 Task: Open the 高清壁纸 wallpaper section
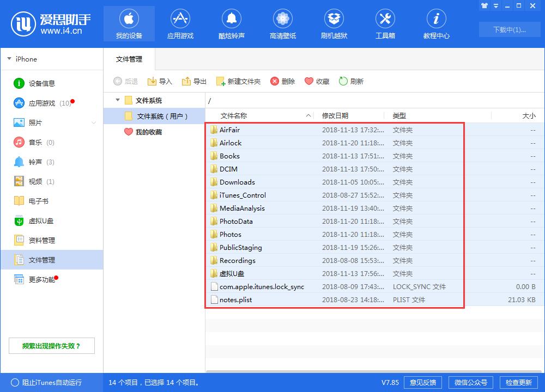(282, 23)
